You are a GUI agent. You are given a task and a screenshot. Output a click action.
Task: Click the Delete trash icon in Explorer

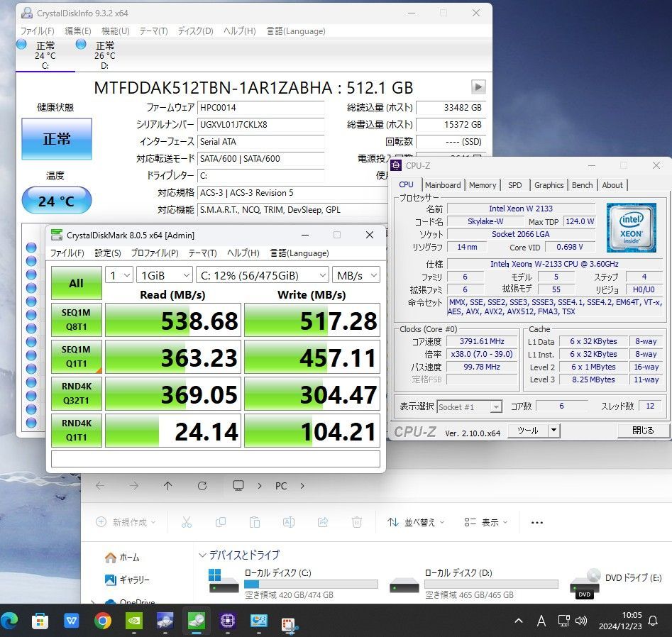pos(356,522)
